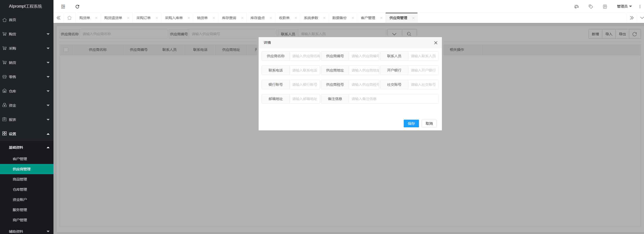
Task: Switch to the 客户管理 tab
Action: click(368, 18)
